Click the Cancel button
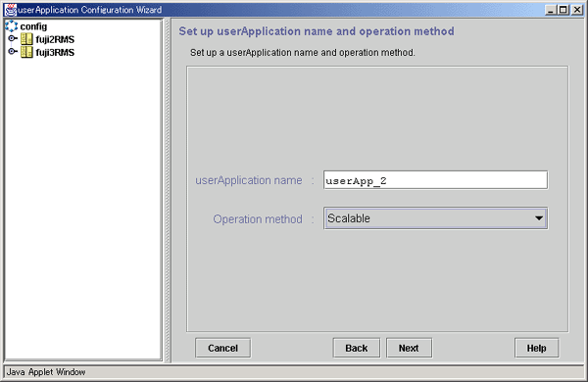Viewport: 588px width, 382px height. click(x=223, y=348)
